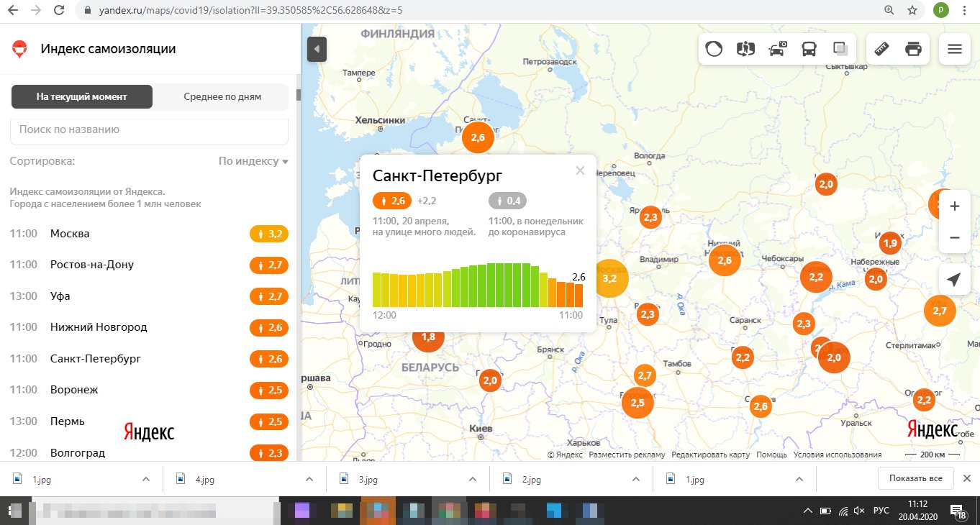The width and height of the screenshot is (980, 525).
Task: Zoom in with the plus button
Action: [x=955, y=206]
